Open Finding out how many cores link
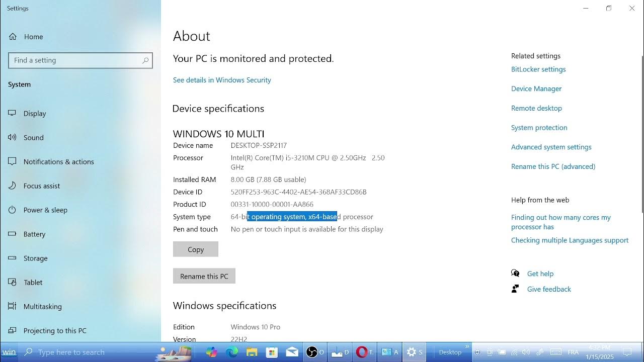 [561, 222]
